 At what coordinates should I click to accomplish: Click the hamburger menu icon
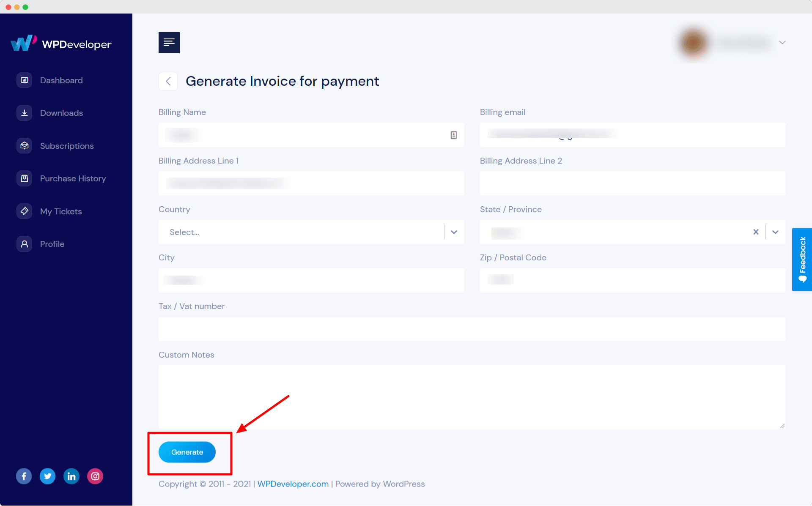(x=169, y=42)
